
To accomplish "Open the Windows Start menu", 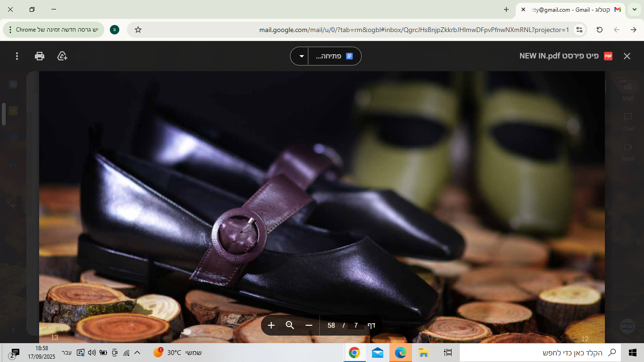I will (x=633, y=353).
